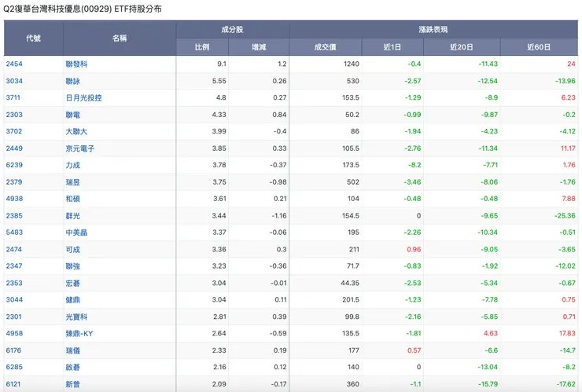Select the 日月光投控 stock link

coord(83,97)
